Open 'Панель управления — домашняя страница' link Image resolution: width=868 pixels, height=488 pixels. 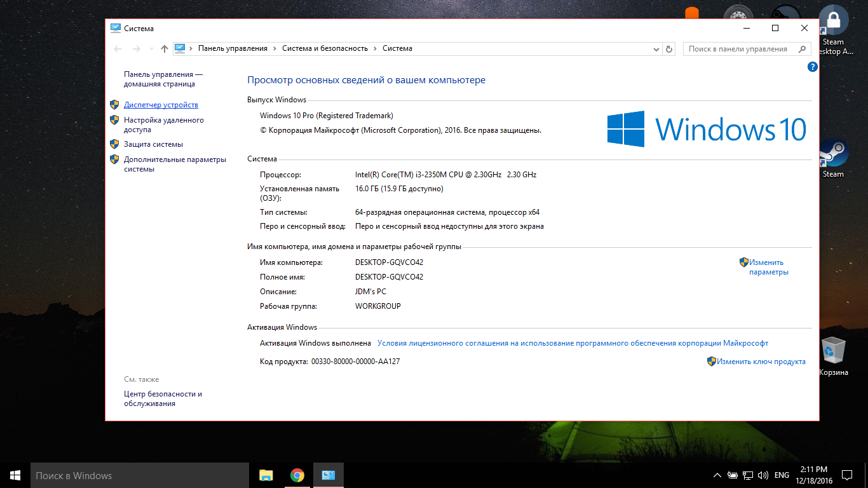163,79
